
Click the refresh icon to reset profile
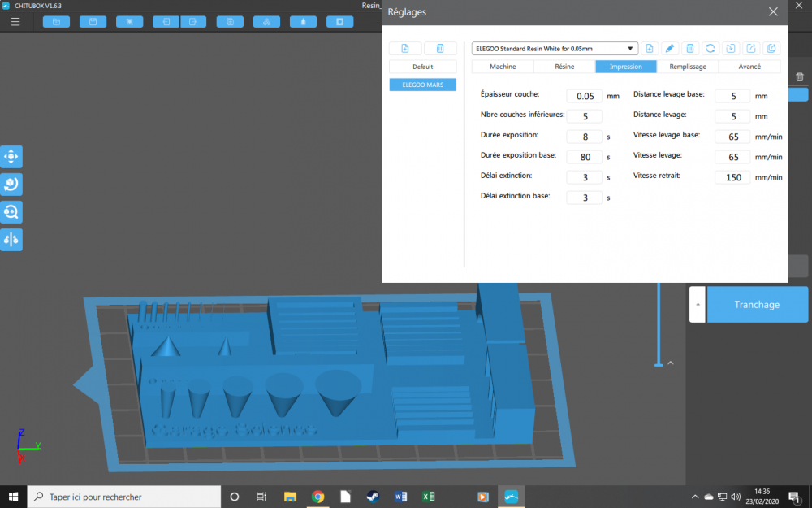point(710,48)
